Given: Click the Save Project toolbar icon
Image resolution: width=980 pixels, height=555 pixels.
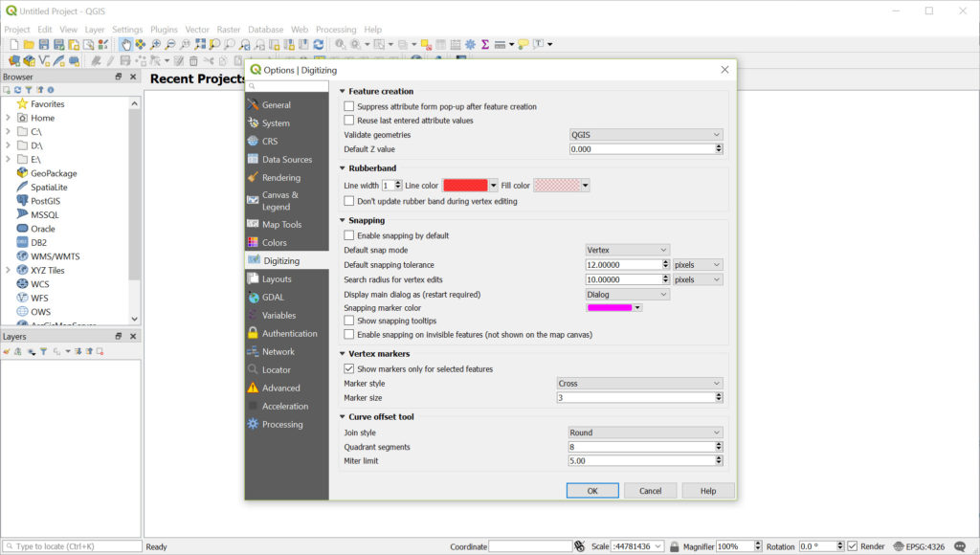Looking at the screenshot, I should pyautogui.click(x=44, y=44).
